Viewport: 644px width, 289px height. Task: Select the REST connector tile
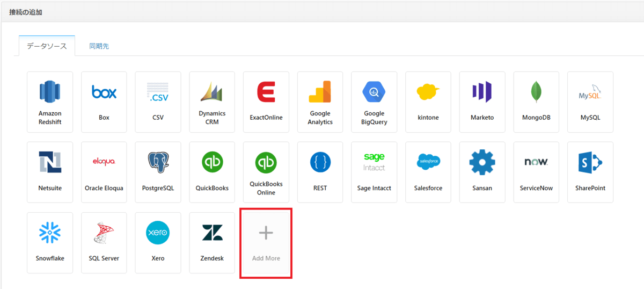tap(320, 172)
